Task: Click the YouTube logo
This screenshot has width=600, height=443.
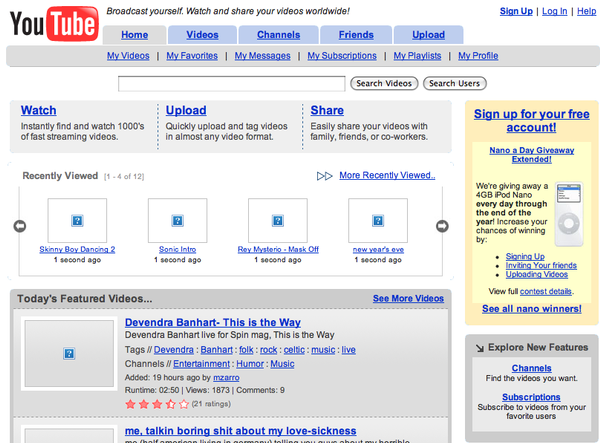Action: (54, 24)
